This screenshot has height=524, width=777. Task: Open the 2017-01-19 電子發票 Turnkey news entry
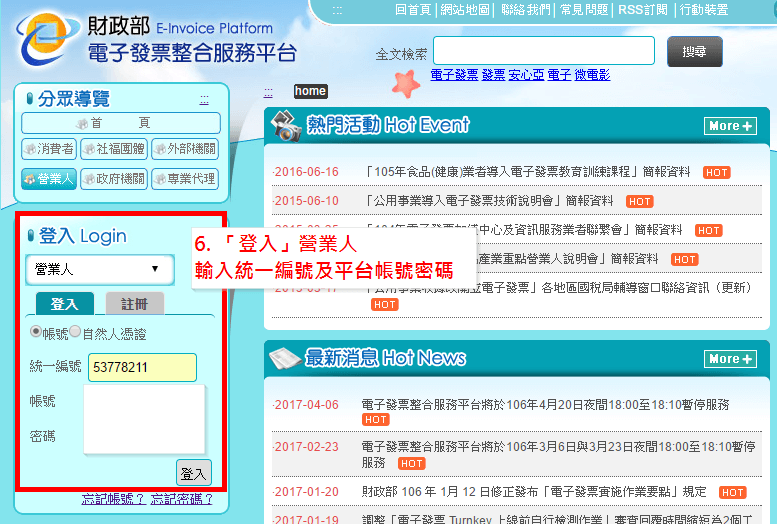pyautogui.click(x=557, y=519)
